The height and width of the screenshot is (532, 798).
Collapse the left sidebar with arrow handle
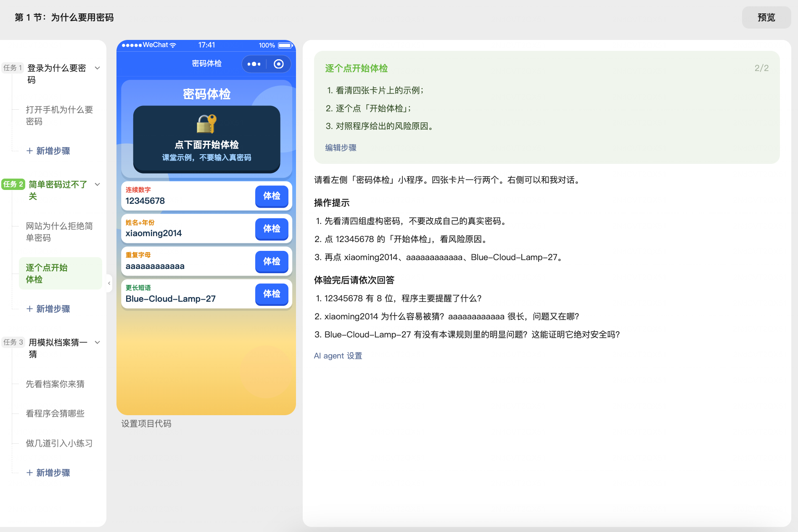coord(109,283)
